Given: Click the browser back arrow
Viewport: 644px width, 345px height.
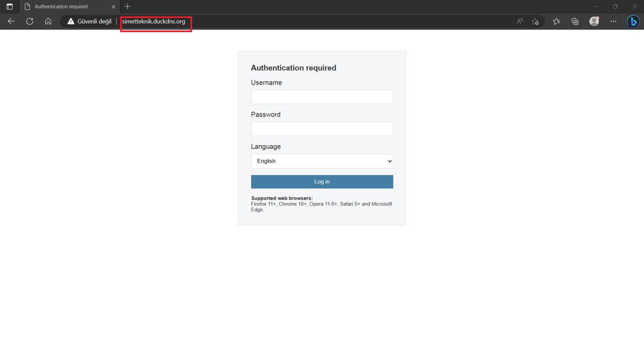Looking at the screenshot, I should click(x=11, y=21).
